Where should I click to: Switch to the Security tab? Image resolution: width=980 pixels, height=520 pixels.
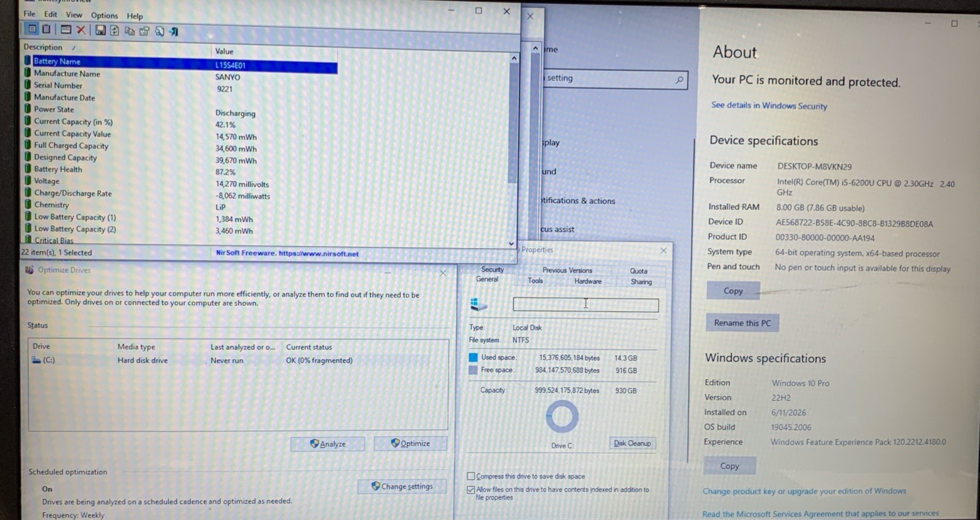tap(492, 269)
